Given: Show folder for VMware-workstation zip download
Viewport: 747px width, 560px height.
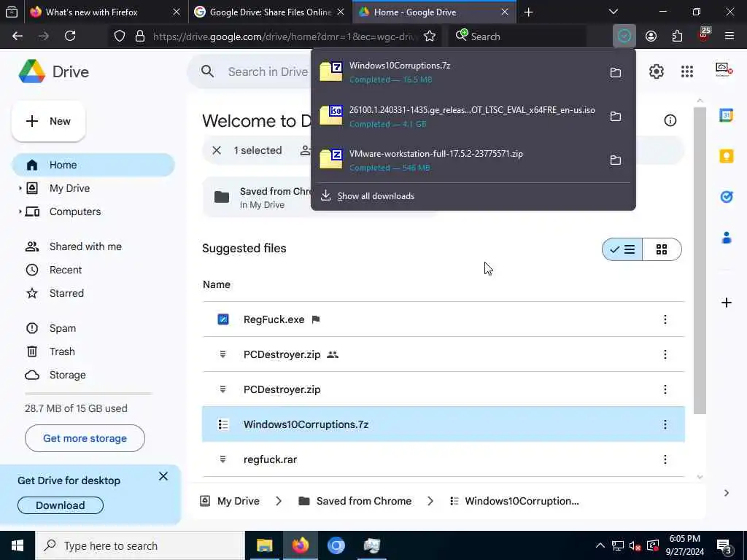Looking at the screenshot, I should [x=616, y=160].
